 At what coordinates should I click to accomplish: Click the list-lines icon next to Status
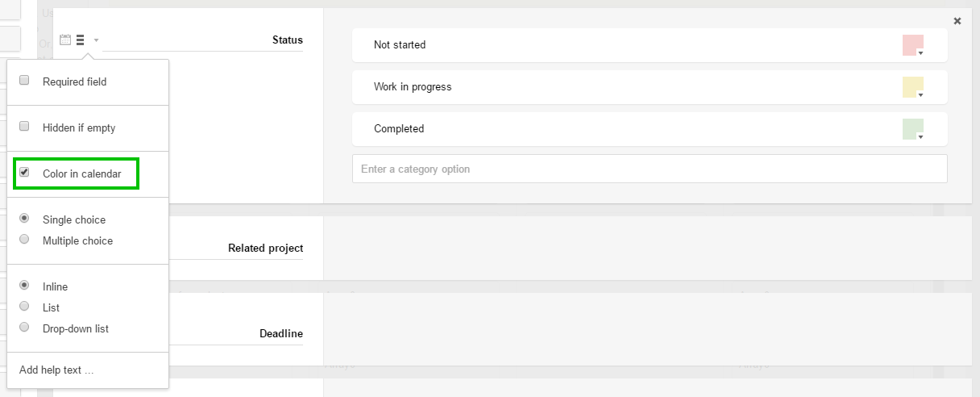[81, 40]
